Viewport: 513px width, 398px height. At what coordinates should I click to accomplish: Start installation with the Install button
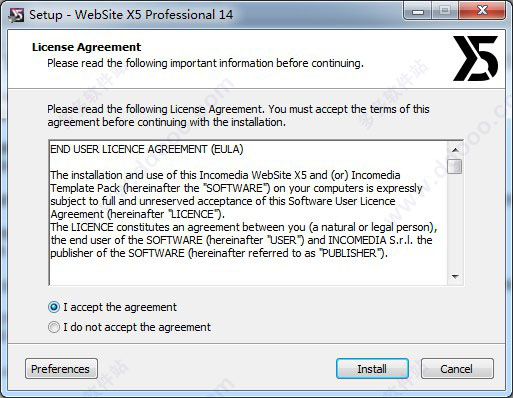372,369
